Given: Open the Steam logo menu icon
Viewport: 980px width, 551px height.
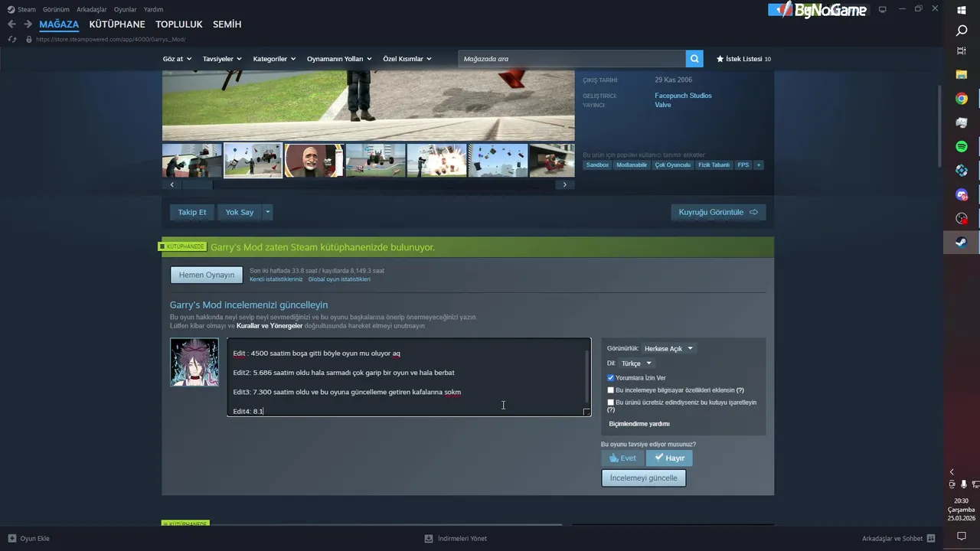Looking at the screenshot, I should point(11,9).
